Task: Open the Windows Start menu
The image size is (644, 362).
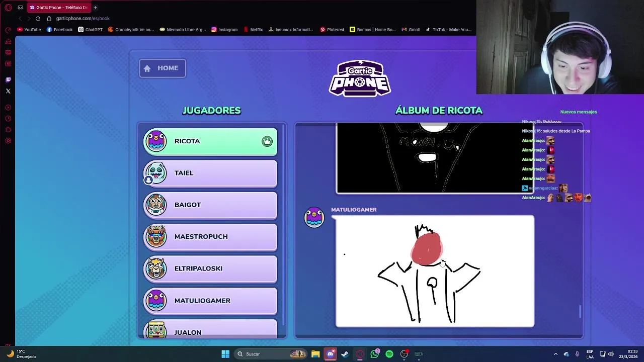Action: tap(225, 354)
